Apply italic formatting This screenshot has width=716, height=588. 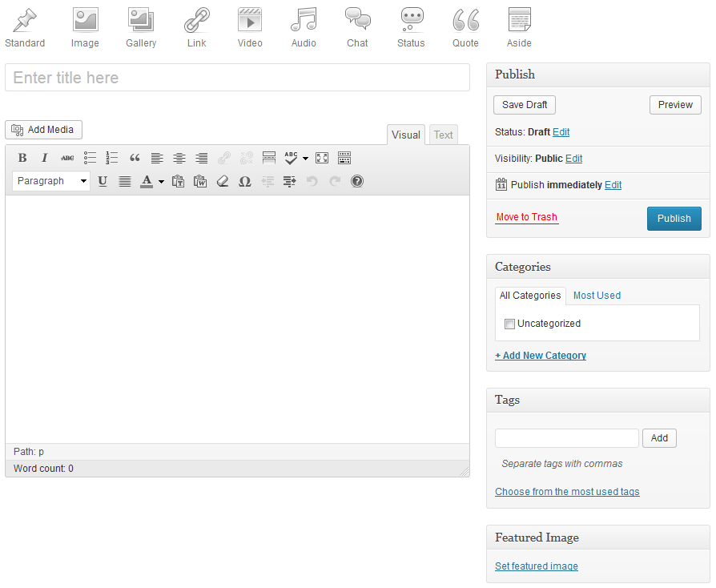pos(45,158)
